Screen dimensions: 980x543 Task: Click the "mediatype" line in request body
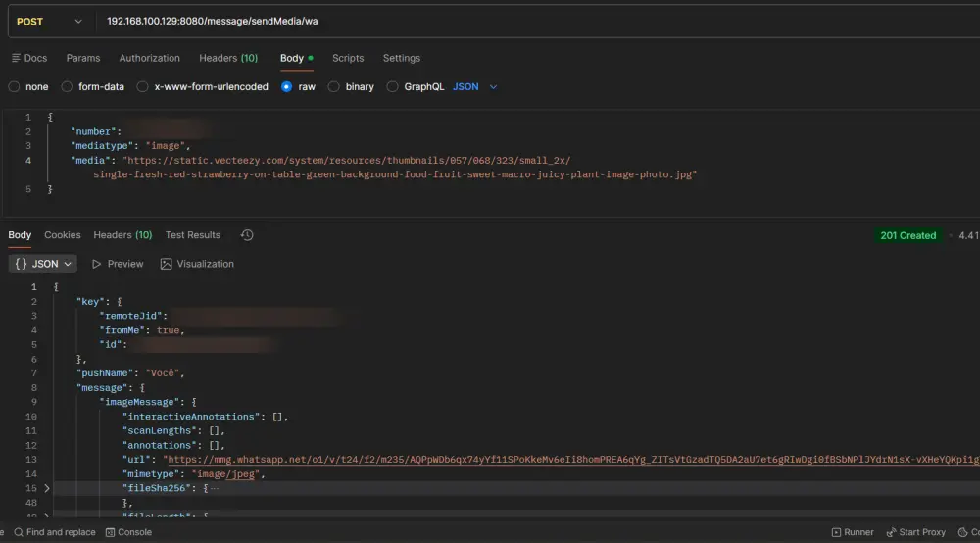click(x=130, y=146)
